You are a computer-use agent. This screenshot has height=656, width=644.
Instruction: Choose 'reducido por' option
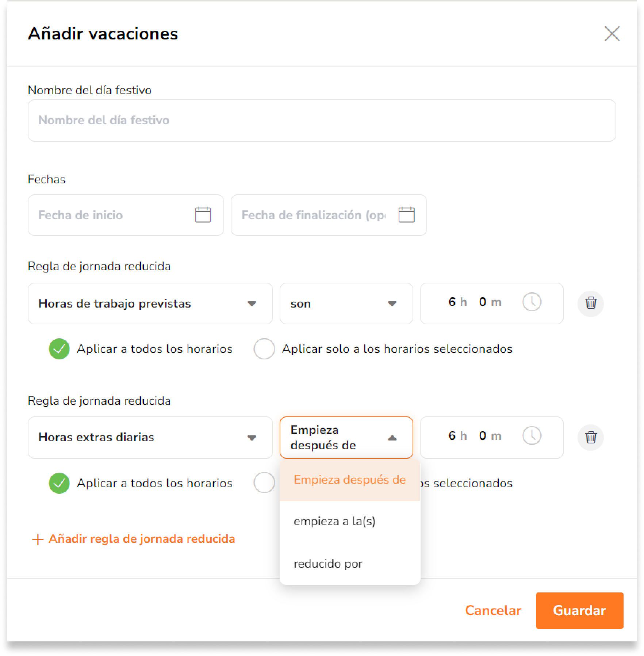click(x=350, y=564)
